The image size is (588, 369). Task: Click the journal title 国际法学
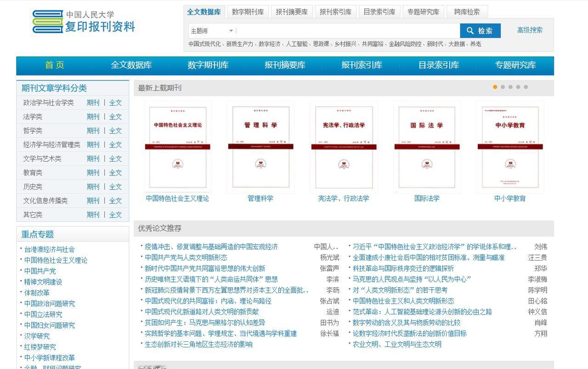click(427, 199)
